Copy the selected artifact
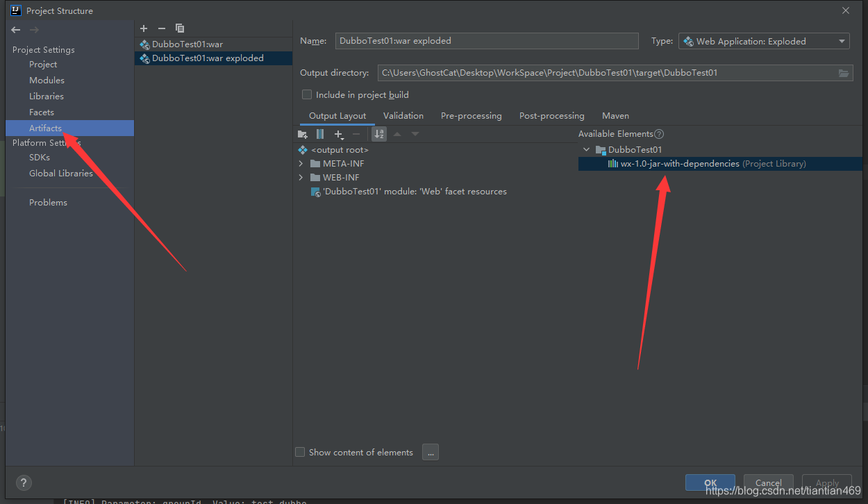The width and height of the screenshot is (868, 504). 180,28
